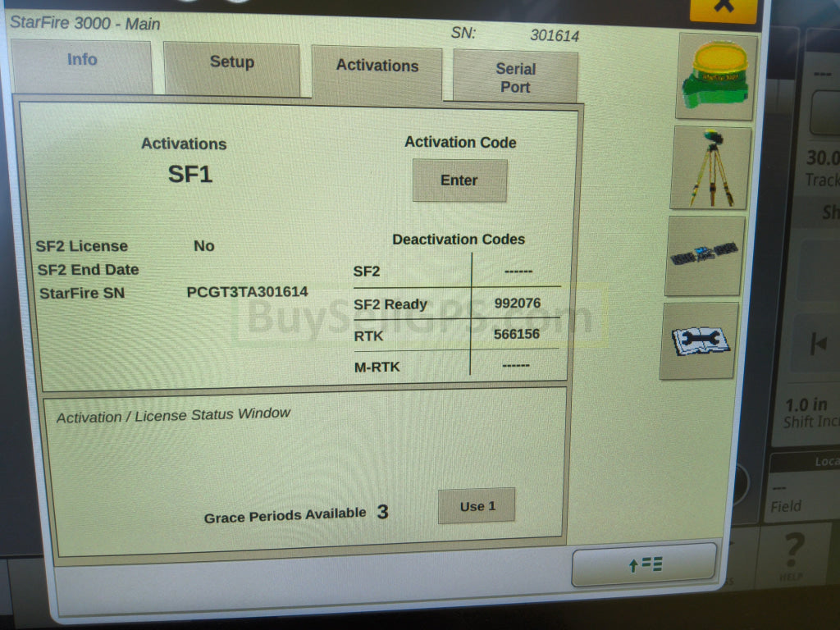Viewport: 840px width, 630px height.
Task: Select the RTK deactivation code 566156
Action: click(517, 335)
